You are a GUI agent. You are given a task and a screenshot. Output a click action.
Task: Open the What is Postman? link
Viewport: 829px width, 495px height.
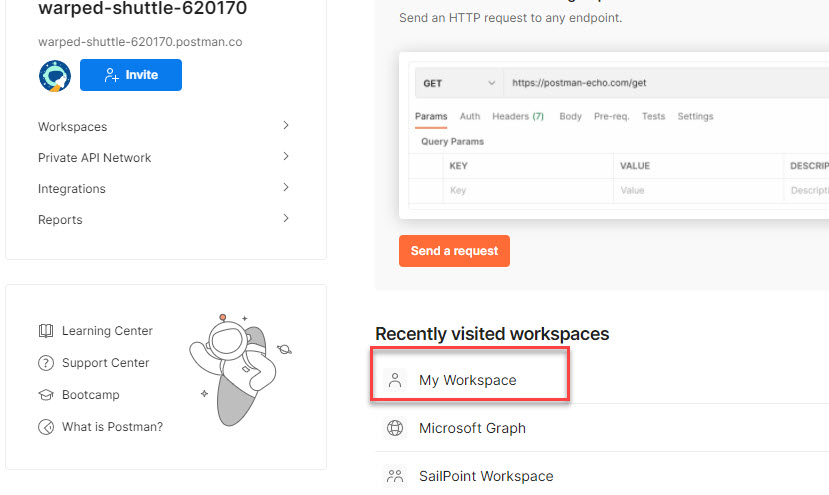tap(113, 427)
